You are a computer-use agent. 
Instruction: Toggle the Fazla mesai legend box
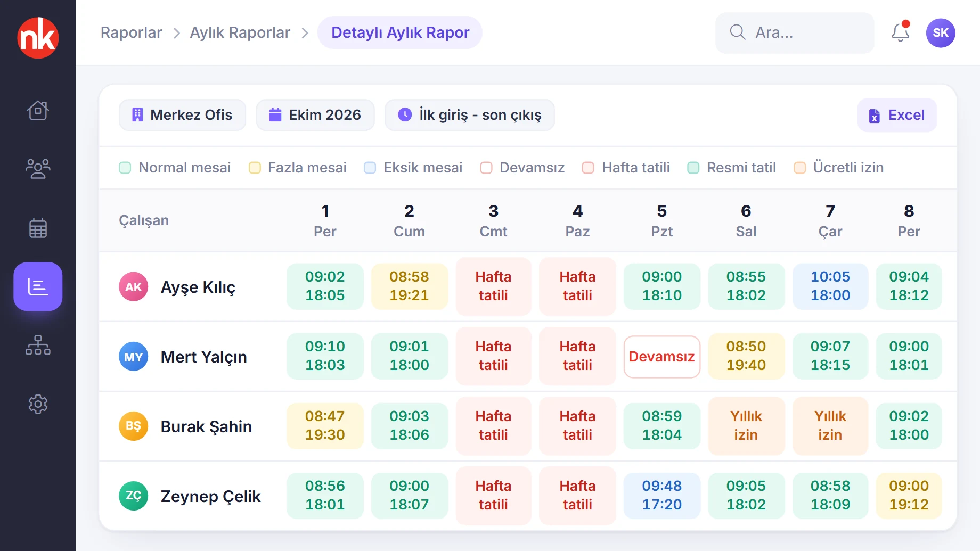255,168
